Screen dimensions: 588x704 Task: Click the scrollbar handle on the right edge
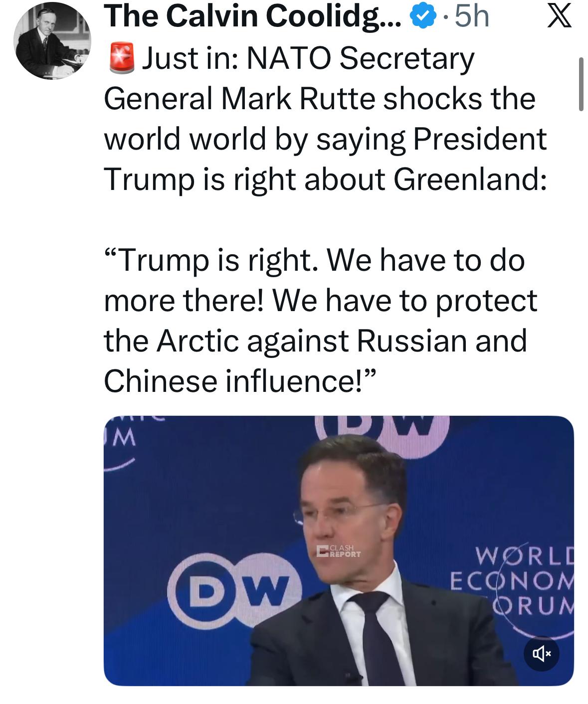[581, 84]
